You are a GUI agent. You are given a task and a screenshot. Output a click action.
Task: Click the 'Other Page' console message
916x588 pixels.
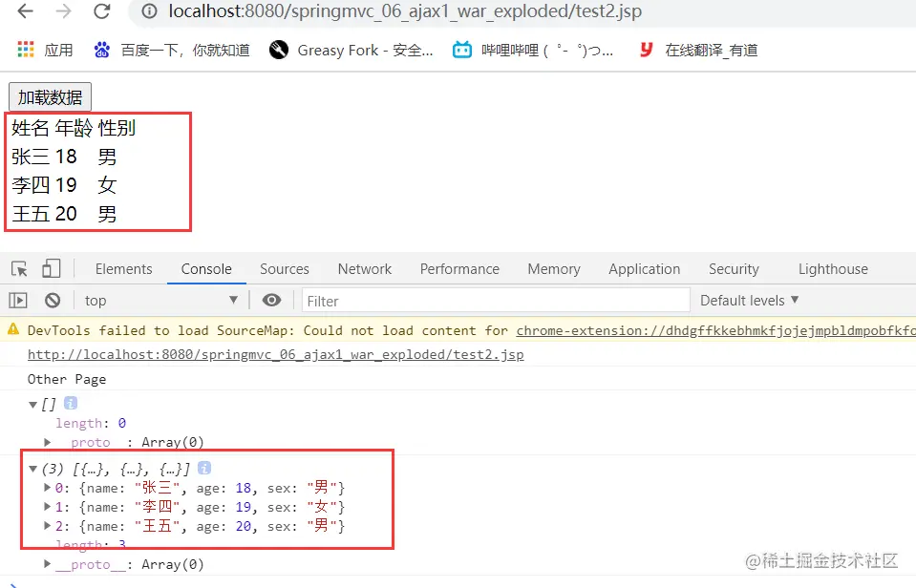pyautogui.click(x=67, y=379)
